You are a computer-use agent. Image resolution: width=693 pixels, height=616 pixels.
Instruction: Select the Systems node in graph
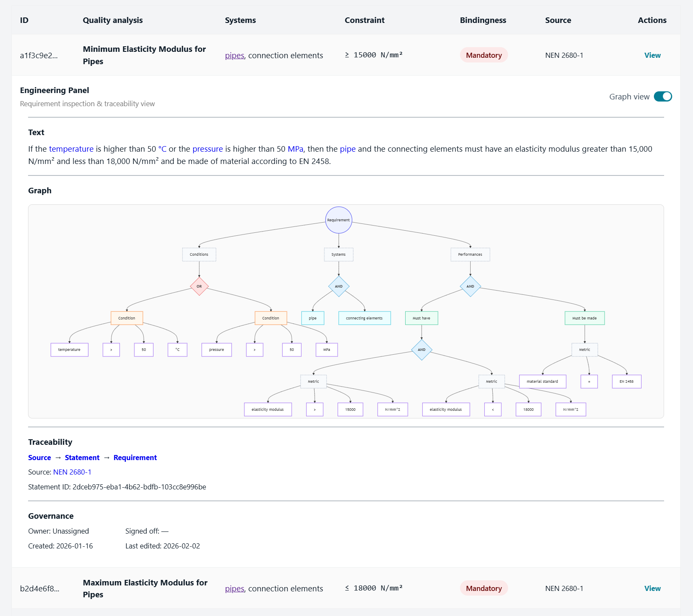(x=338, y=254)
